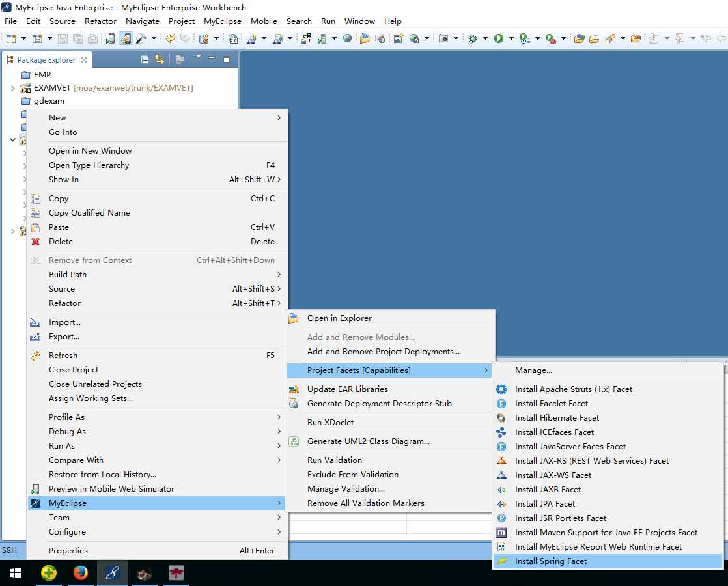
Task: Open dropdown arrow next to hammer build icon
Action: click(x=154, y=38)
